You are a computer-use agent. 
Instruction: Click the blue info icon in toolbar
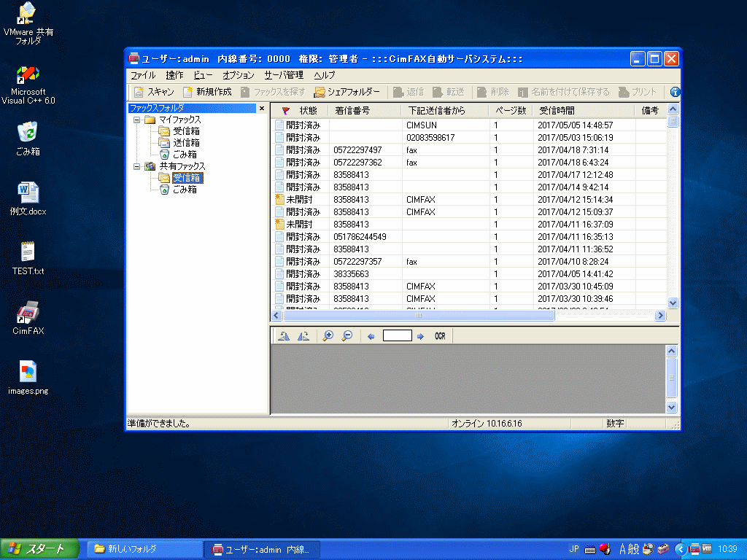pyautogui.click(x=675, y=92)
